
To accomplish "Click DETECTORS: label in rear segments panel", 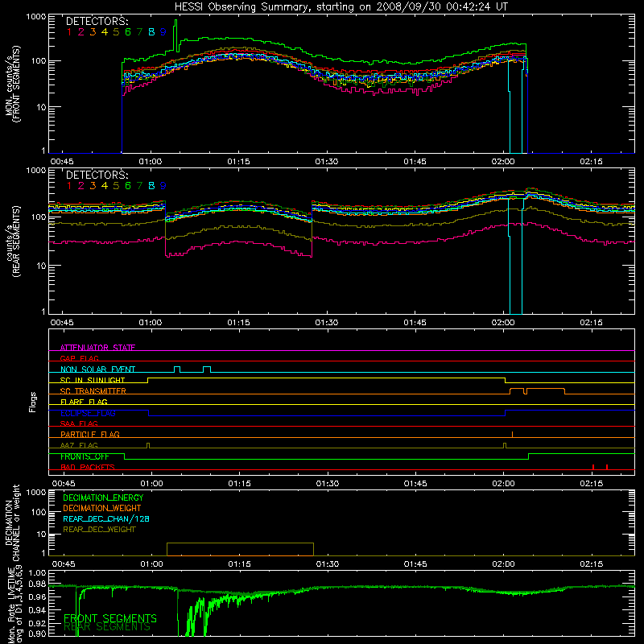I will tap(97, 175).
